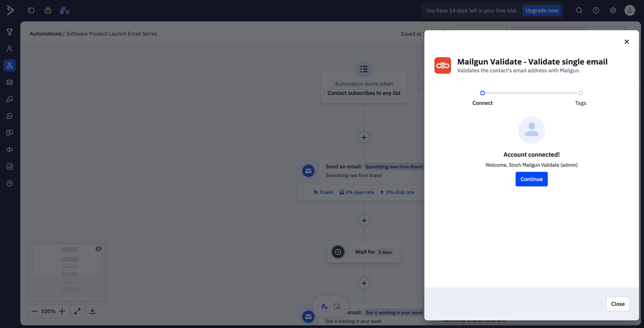The image size is (644, 328).
Task: Open the reports chart icon in sidebar
Action: pos(10,166)
